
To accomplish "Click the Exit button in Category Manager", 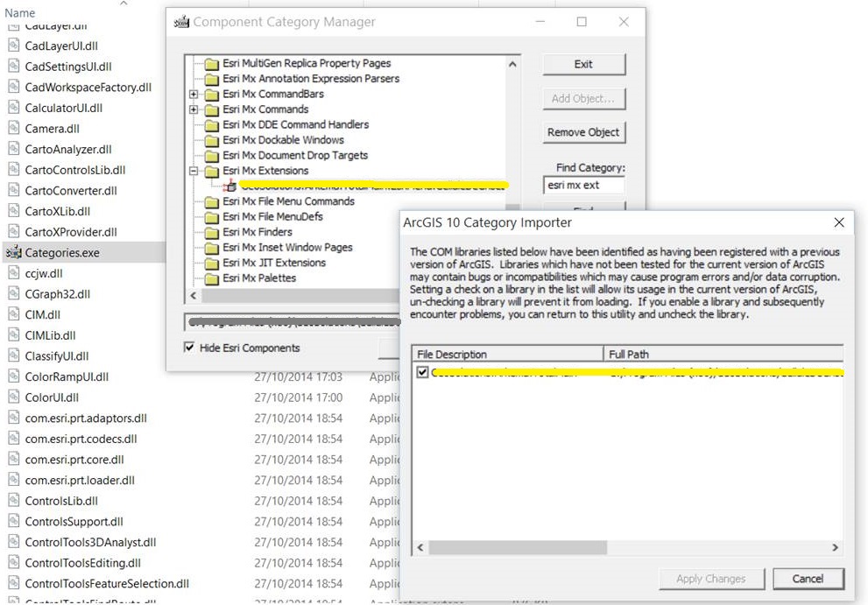I will (x=584, y=64).
